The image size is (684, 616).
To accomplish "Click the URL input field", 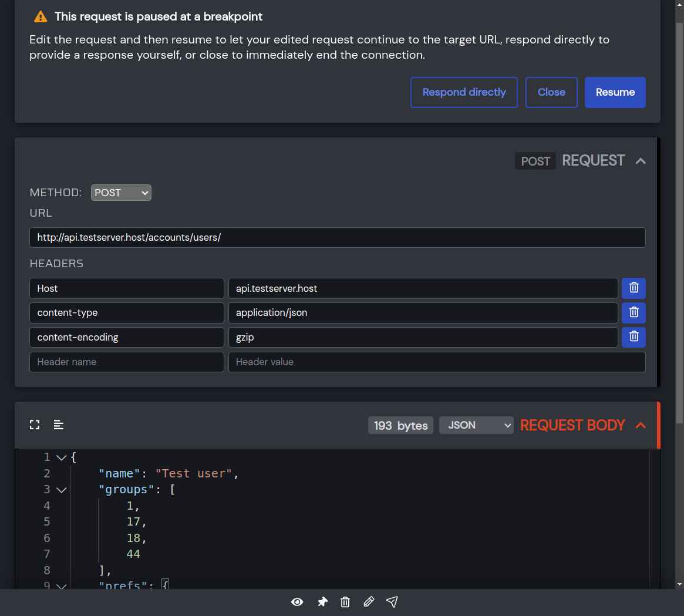I will [x=337, y=238].
